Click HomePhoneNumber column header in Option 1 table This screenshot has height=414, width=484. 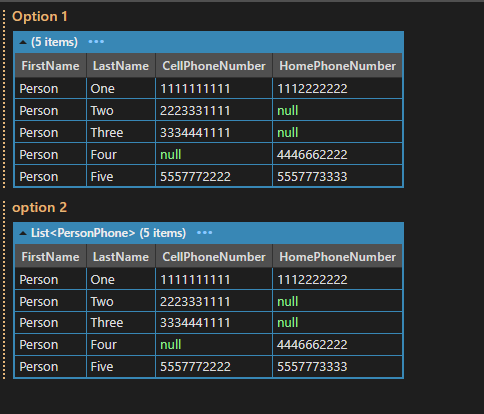[x=337, y=66]
